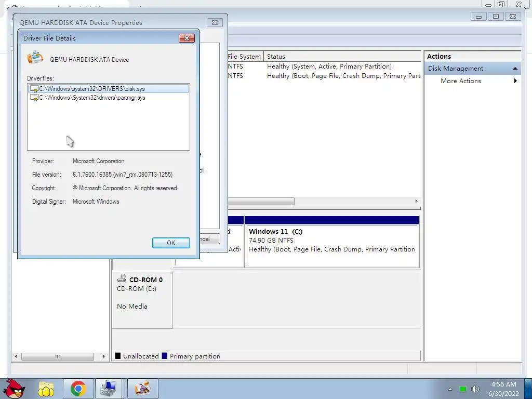This screenshot has width=532, height=399.
Task: Expand the More Actions submenu arrow
Action: tap(515, 81)
